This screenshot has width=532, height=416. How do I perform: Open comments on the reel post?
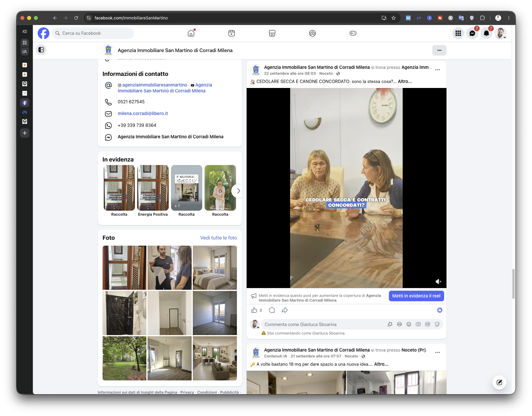click(x=272, y=310)
